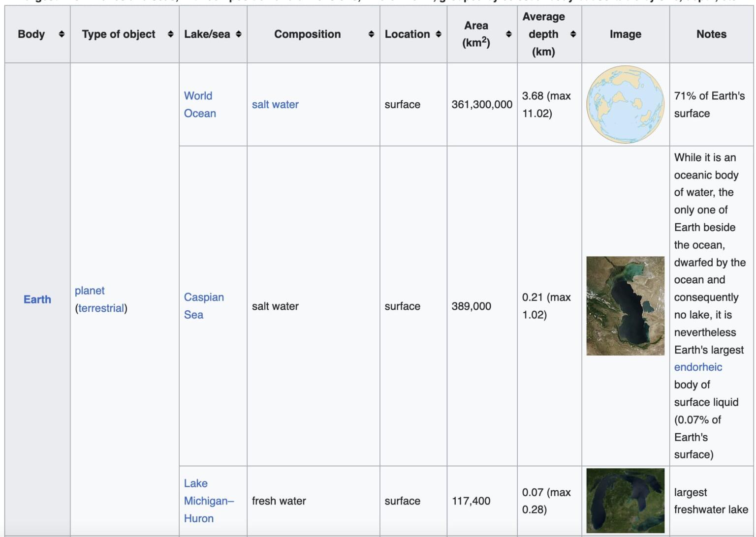The height and width of the screenshot is (537, 756).
Task: Click the Lake Michigan–Huron link
Action: pyautogui.click(x=209, y=501)
